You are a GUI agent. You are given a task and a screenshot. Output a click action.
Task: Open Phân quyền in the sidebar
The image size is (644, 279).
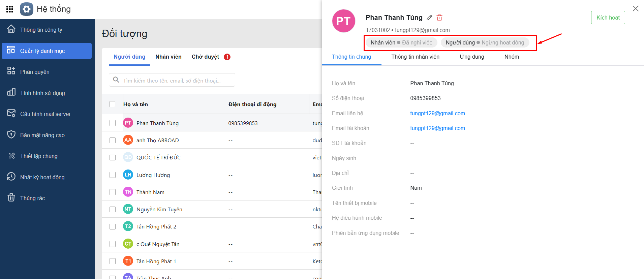(35, 72)
